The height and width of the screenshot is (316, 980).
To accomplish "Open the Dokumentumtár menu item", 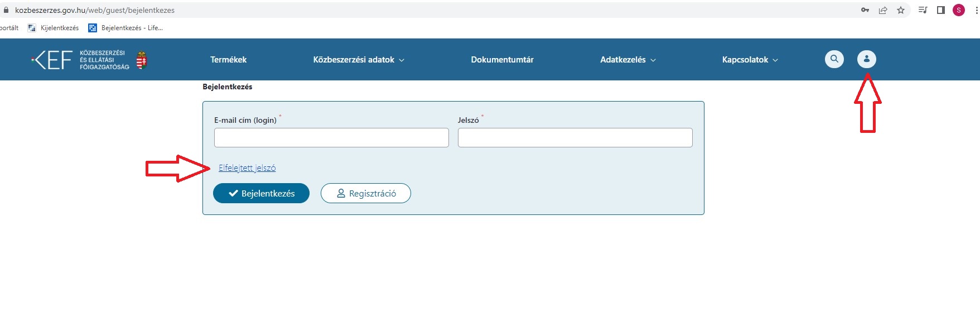I will click(x=502, y=60).
